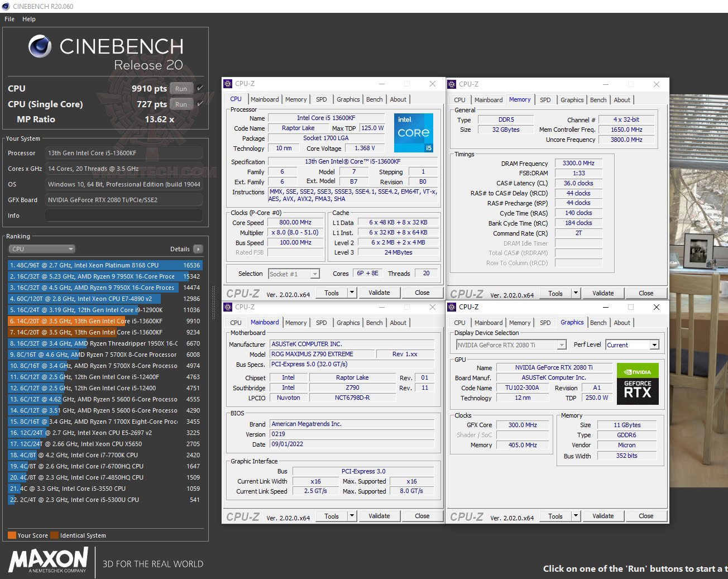Run the CPU Single Core benchmark
728x579 pixels.
click(x=181, y=104)
